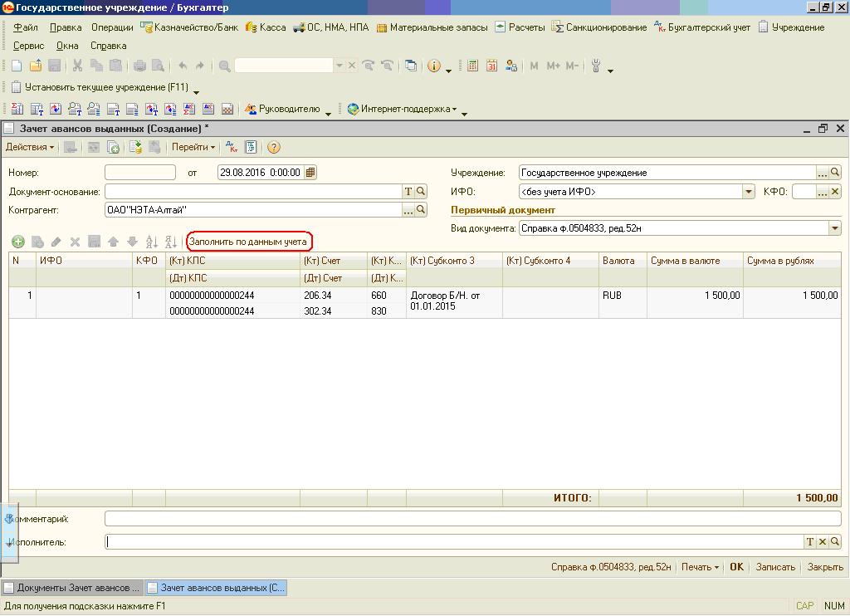Open the Операции menu
This screenshot has width=850, height=616.
(x=111, y=27)
